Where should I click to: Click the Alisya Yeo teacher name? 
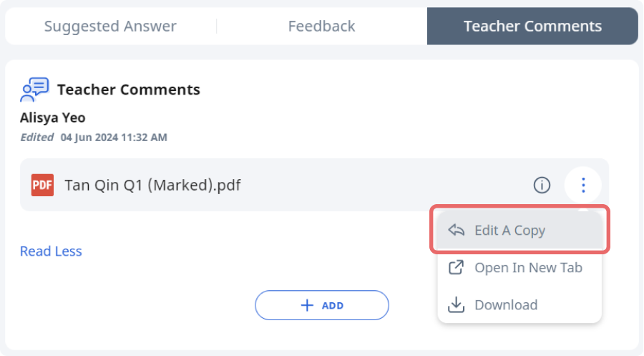52,117
